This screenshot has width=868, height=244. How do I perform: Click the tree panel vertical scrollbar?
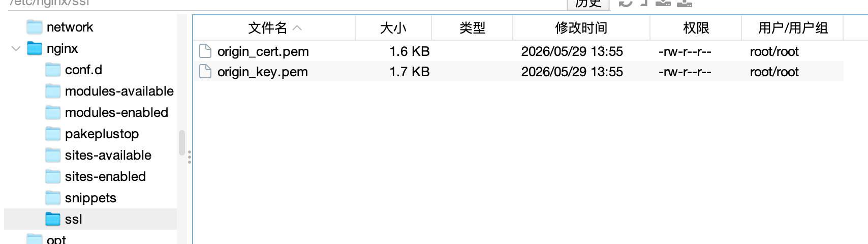(182, 143)
